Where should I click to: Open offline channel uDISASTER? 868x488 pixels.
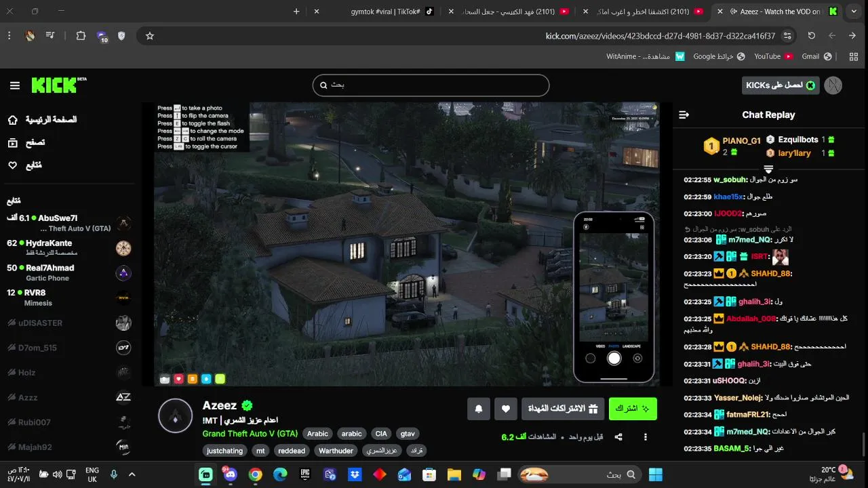68,323
